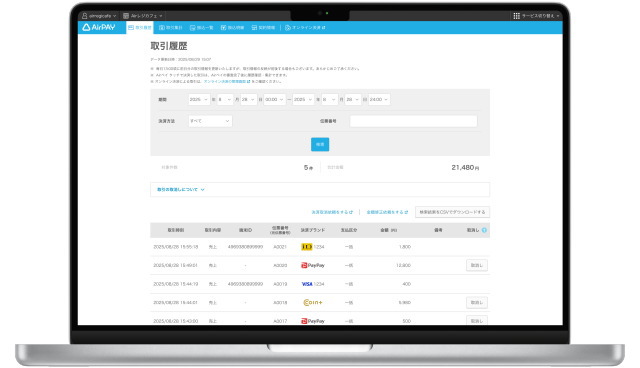Click 取消し button for slip A0017
The width and height of the screenshot is (640, 368).
[x=477, y=321]
